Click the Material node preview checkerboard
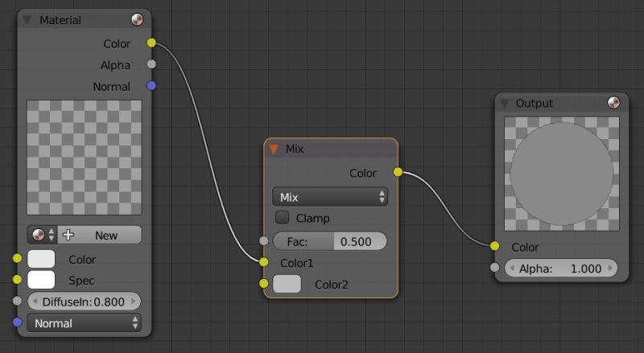Viewport: 644px width, 353px height. click(x=85, y=158)
